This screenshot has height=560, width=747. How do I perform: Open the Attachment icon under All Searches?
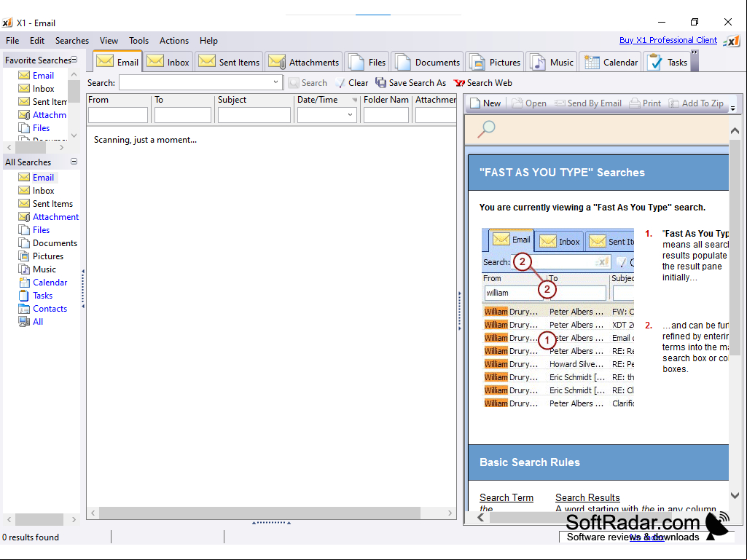coord(24,217)
